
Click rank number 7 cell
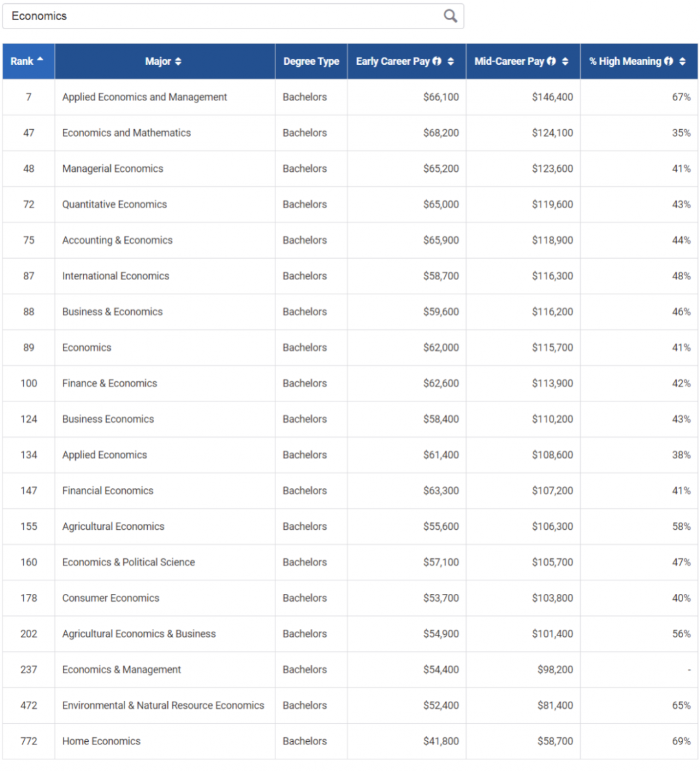point(29,97)
